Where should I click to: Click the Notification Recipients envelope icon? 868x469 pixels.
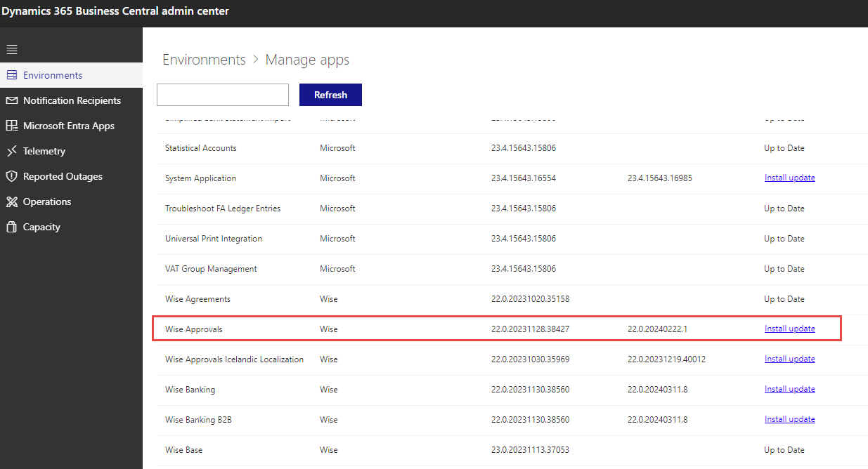point(11,100)
